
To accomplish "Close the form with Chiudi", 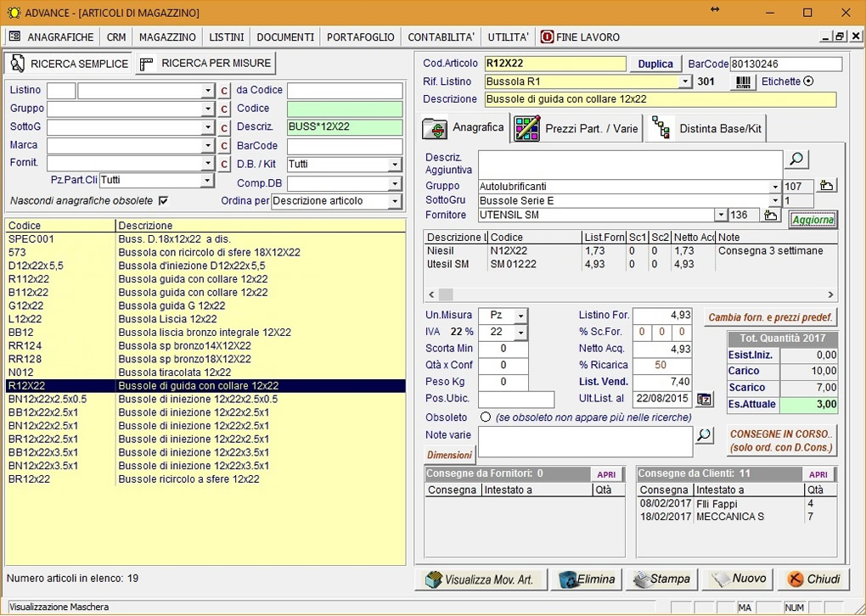I will [x=813, y=580].
